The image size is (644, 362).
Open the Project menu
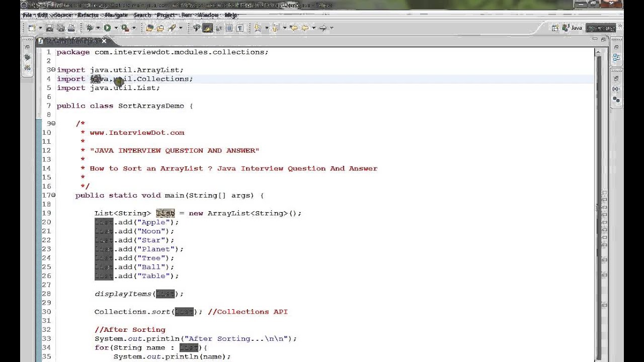(x=166, y=15)
